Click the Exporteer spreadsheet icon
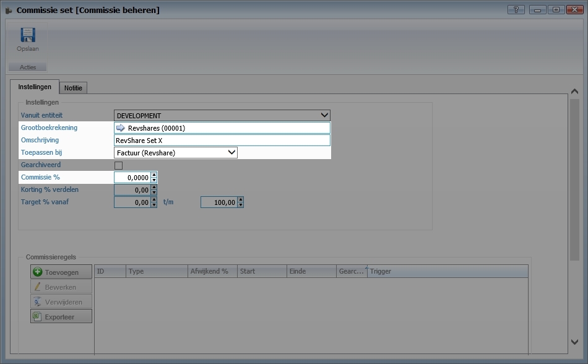The image size is (588, 364). pyautogui.click(x=38, y=316)
